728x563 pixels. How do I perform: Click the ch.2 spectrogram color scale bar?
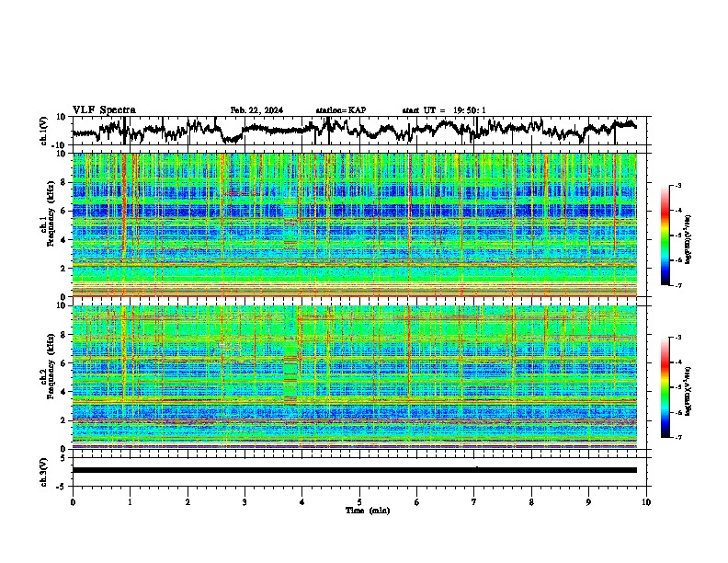(x=665, y=387)
